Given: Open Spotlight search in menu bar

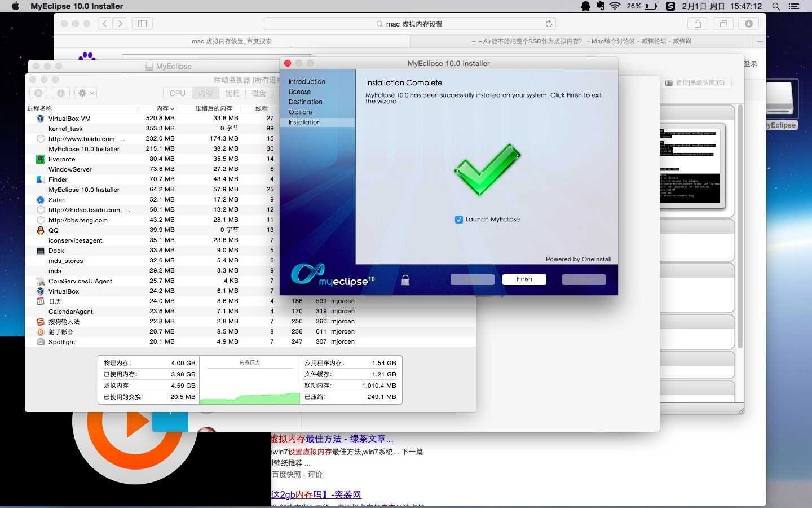Looking at the screenshot, I should [x=776, y=6].
